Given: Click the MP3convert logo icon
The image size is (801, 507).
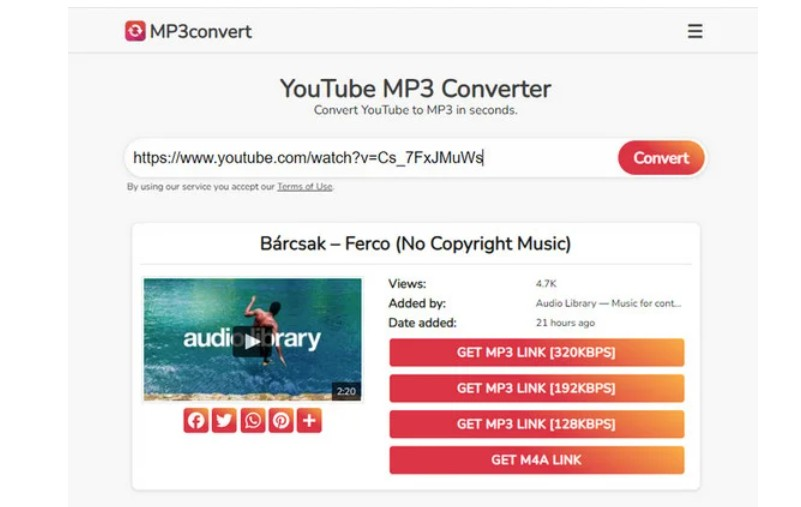Looking at the screenshot, I should [x=135, y=31].
